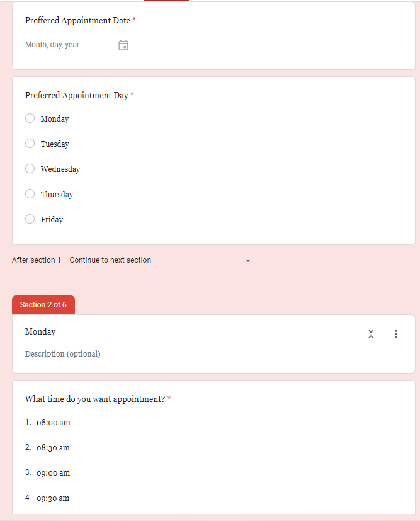This screenshot has width=420, height=521.
Task: Collapse the Monday section with chevron icon
Action: coord(371,334)
